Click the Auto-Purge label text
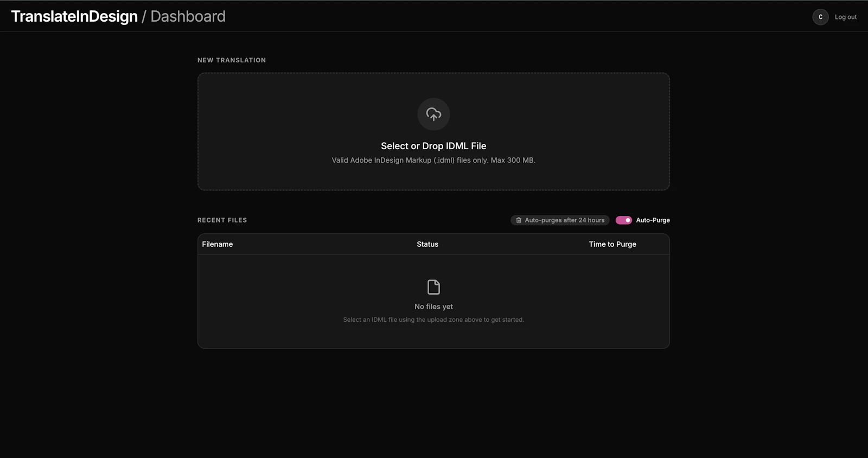This screenshot has width=868, height=458. point(653,220)
